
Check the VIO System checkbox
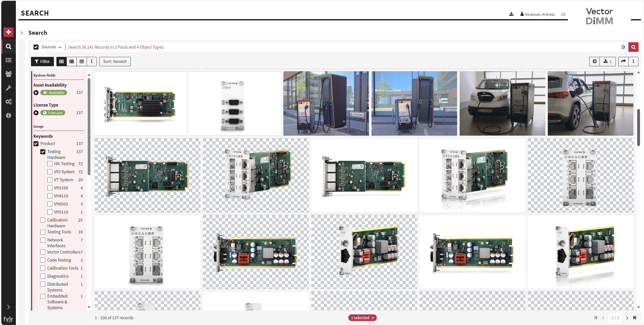pyautogui.click(x=50, y=172)
